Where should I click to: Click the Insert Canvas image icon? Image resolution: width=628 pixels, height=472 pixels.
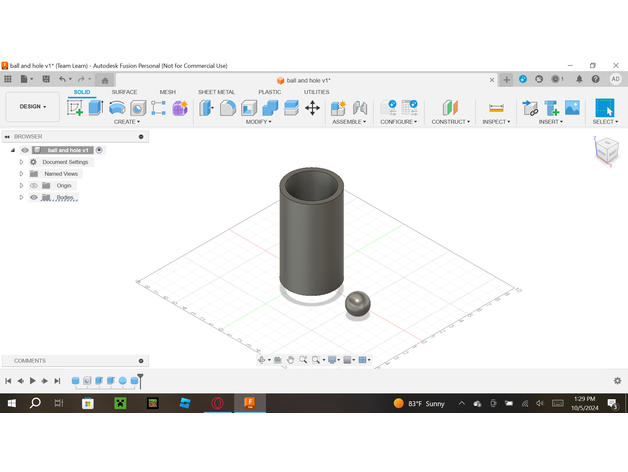(x=572, y=108)
